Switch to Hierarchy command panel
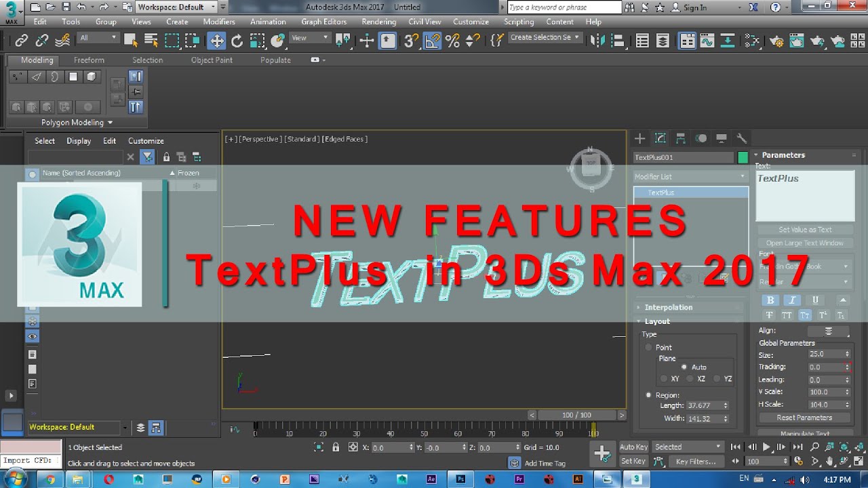 [x=680, y=138]
